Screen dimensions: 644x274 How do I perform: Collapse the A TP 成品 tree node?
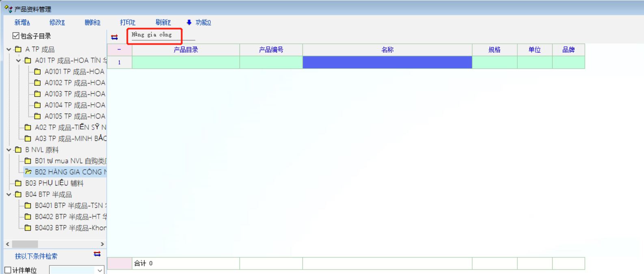9,49
